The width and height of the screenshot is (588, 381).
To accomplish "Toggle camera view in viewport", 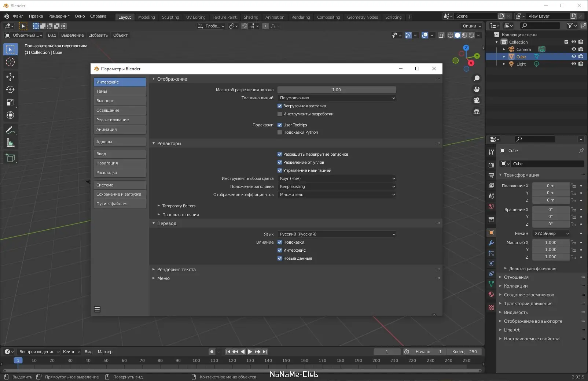I will click(477, 100).
